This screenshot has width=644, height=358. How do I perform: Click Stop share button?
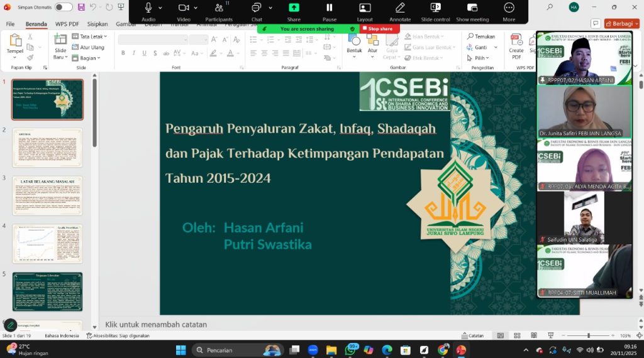pyautogui.click(x=380, y=29)
